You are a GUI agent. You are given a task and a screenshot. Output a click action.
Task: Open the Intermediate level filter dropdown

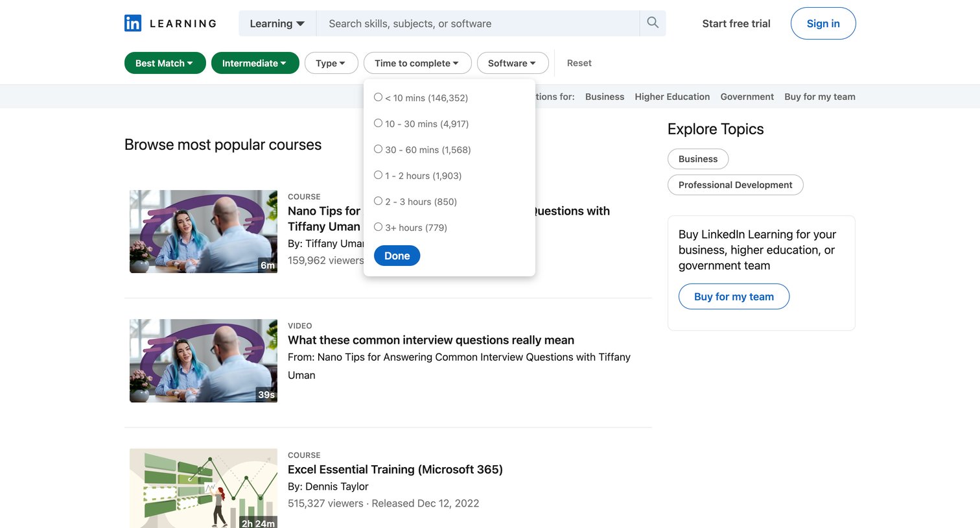[255, 63]
